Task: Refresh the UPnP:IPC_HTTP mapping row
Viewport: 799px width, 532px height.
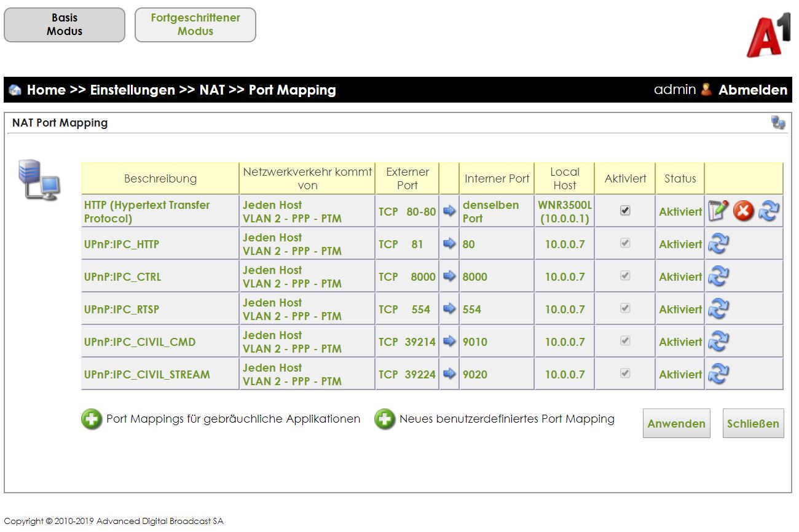Action: 718,244
